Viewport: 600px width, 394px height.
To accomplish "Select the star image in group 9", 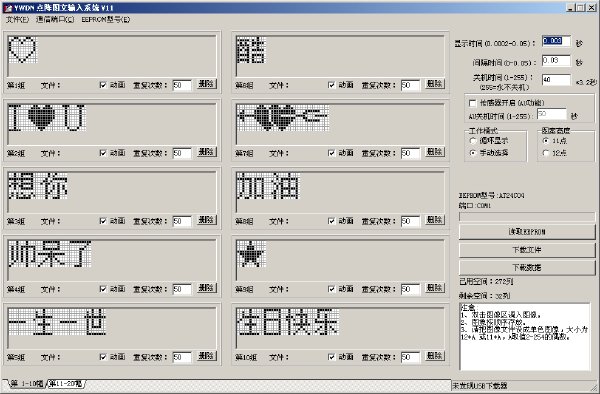I will tap(251, 253).
